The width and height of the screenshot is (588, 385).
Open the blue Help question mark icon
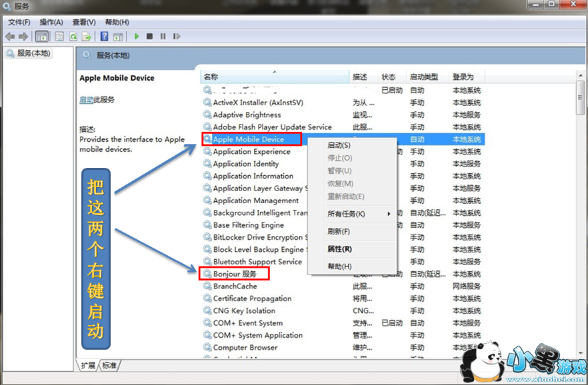[x=104, y=37]
